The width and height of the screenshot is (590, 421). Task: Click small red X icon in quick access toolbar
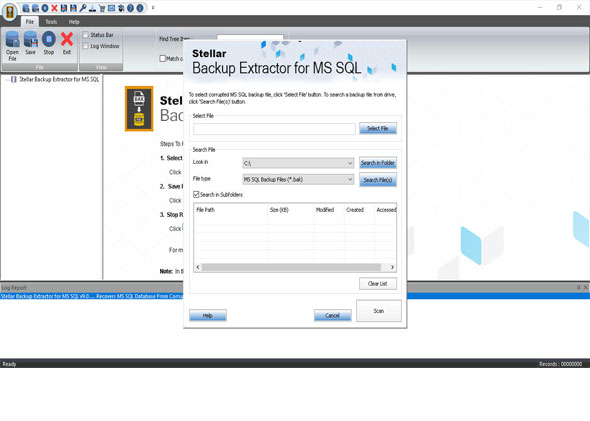pyautogui.click(x=54, y=8)
